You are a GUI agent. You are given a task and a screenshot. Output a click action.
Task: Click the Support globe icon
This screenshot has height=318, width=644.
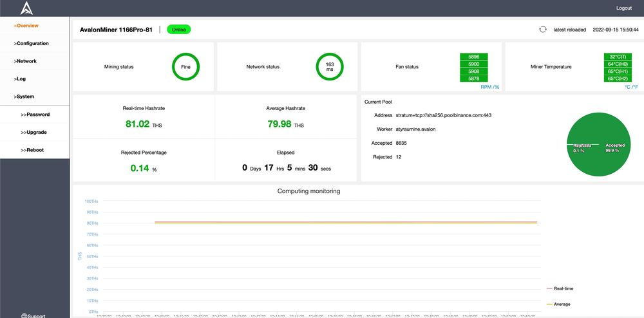pos(24,315)
